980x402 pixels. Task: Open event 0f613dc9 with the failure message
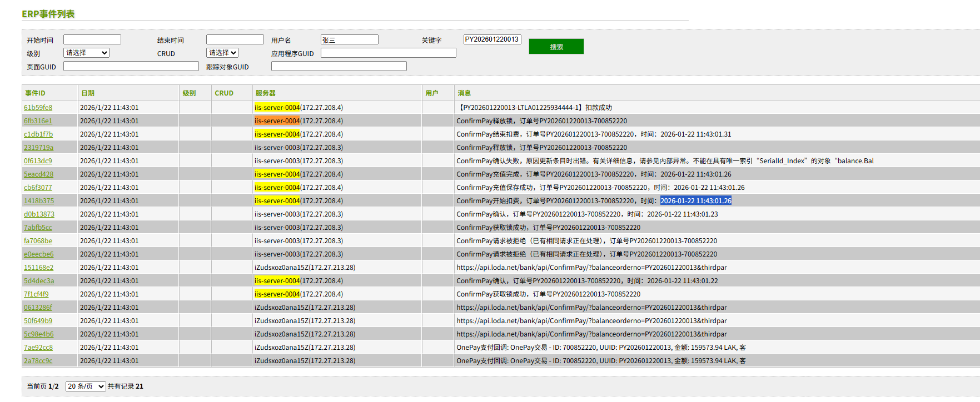click(x=38, y=161)
